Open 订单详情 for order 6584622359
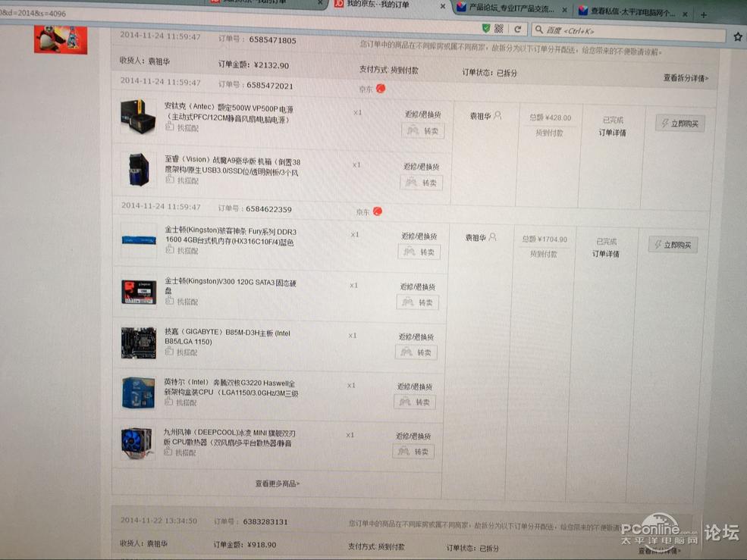Viewport: 747px width, 560px height. click(605, 254)
